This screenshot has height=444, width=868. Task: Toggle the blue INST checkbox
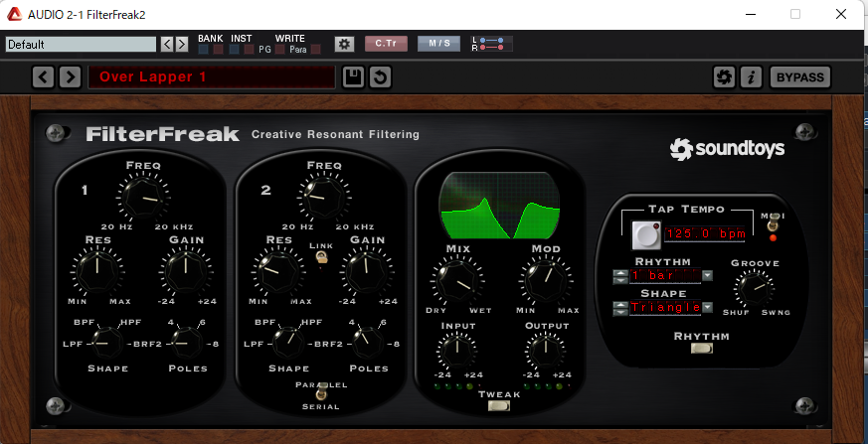(x=235, y=50)
